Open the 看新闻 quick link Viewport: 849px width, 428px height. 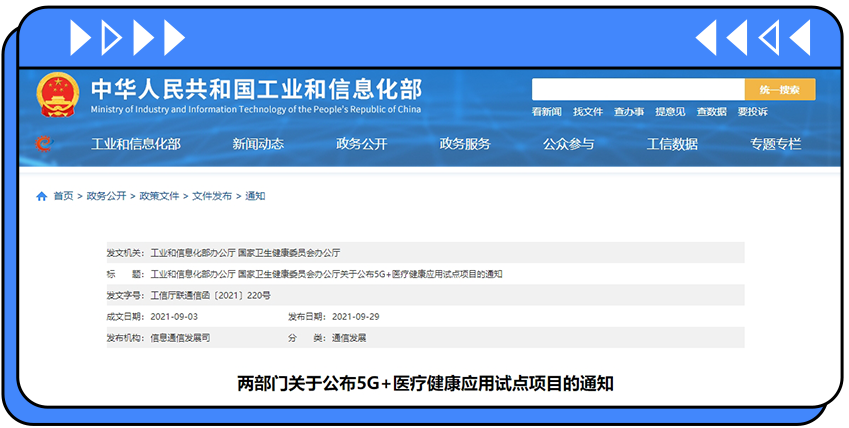click(546, 112)
